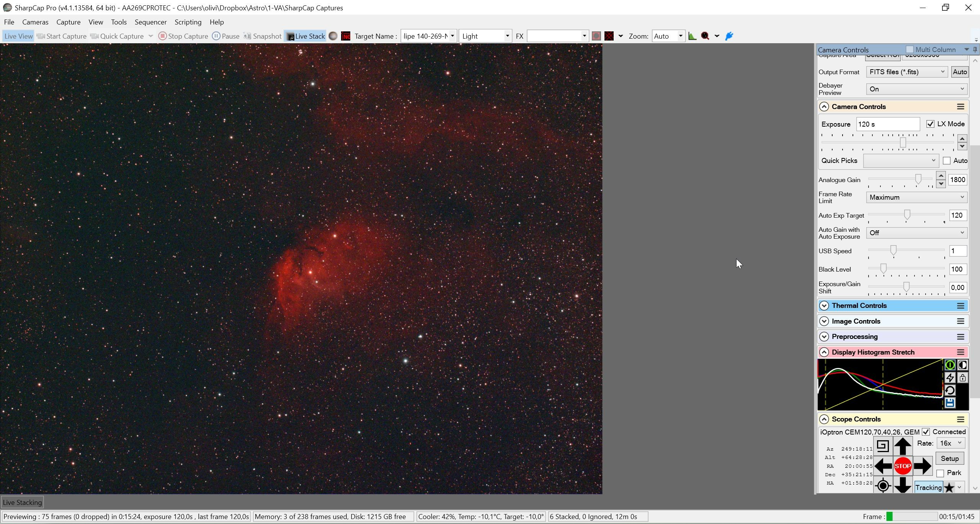Click the red STOP slew button
This screenshot has height=524, width=980.
[x=902, y=466]
